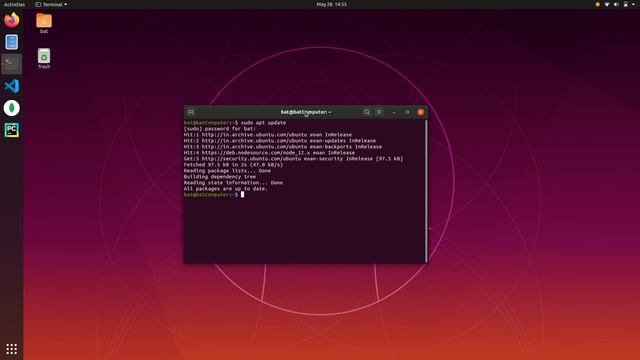Expand the Terminal app menu in top bar
Image resolution: width=640 pixels, height=360 pixels.
51,4
